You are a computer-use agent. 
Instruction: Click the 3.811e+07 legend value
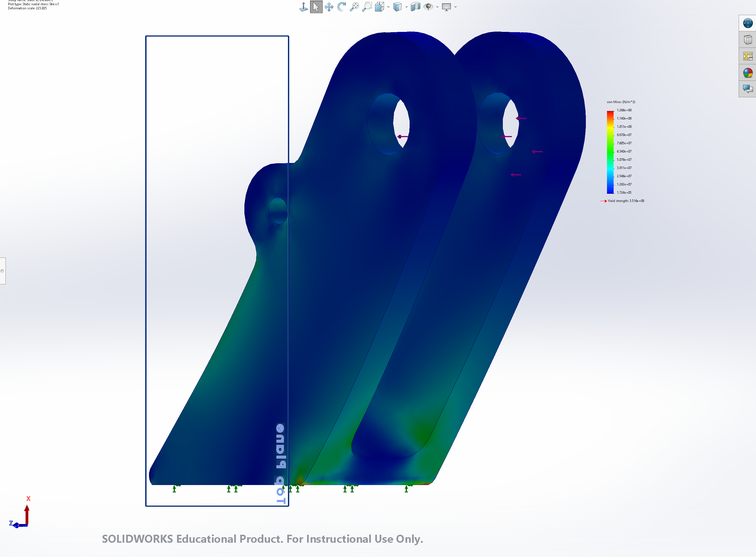624,168
